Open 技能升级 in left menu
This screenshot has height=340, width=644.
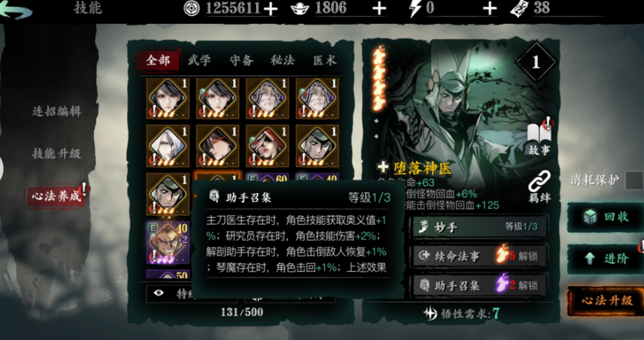point(57,154)
